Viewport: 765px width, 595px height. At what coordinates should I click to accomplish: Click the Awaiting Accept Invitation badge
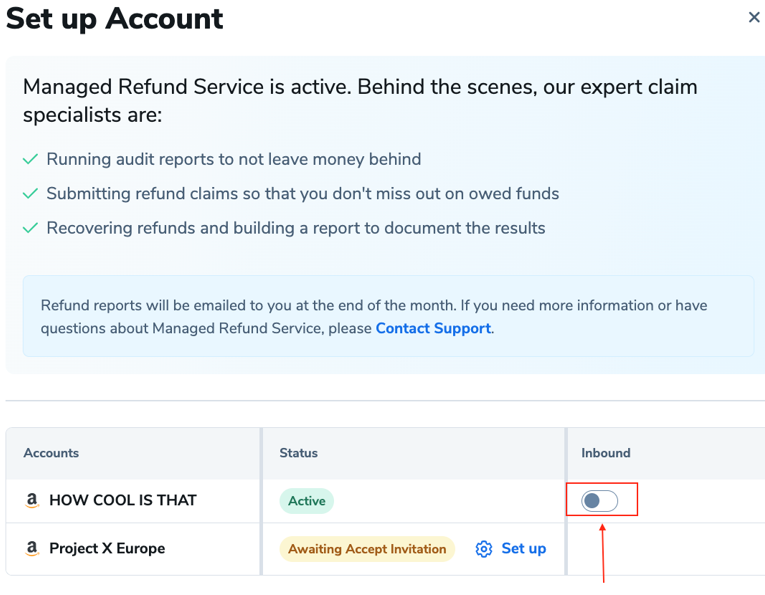pyautogui.click(x=367, y=549)
